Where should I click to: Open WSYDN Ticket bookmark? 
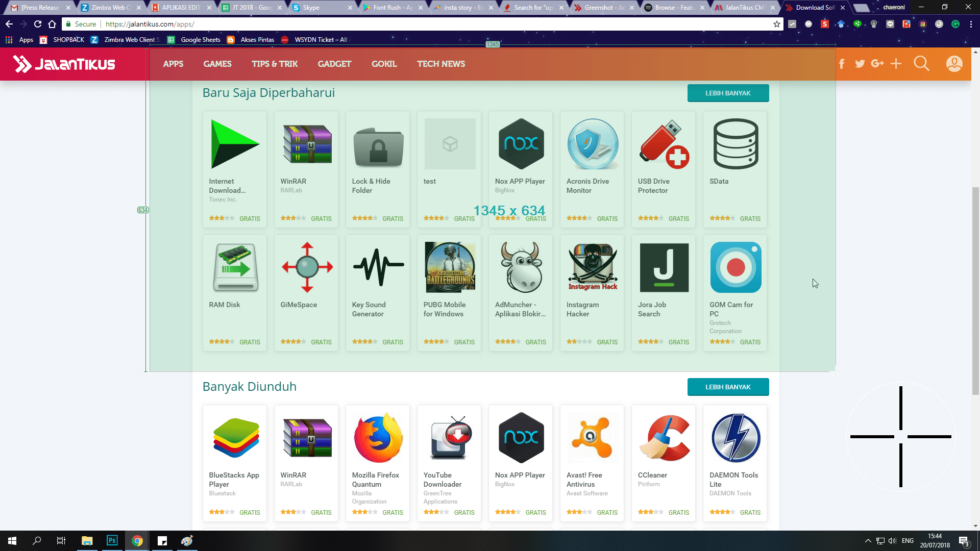(x=314, y=39)
